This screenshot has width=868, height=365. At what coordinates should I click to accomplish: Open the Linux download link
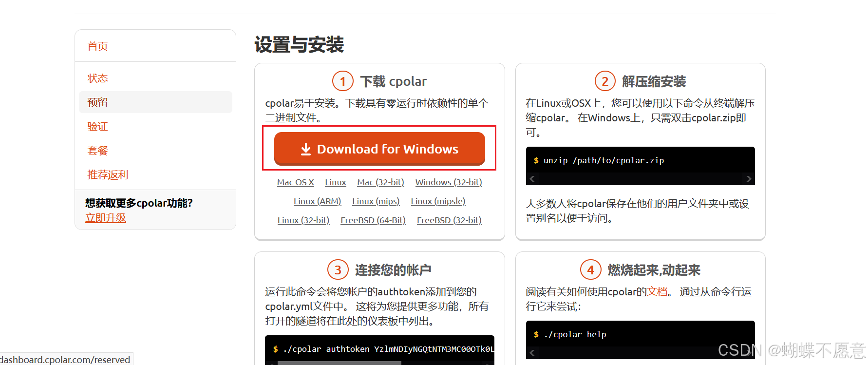click(336, 182)
